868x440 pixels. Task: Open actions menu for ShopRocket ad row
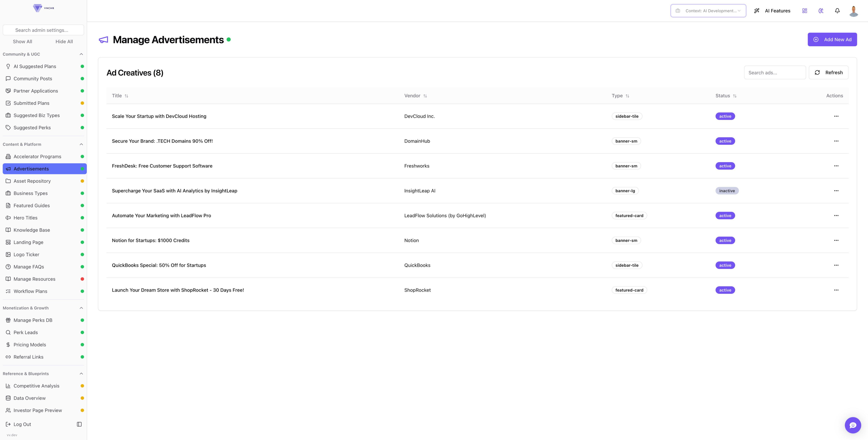(x=836, y=290)
